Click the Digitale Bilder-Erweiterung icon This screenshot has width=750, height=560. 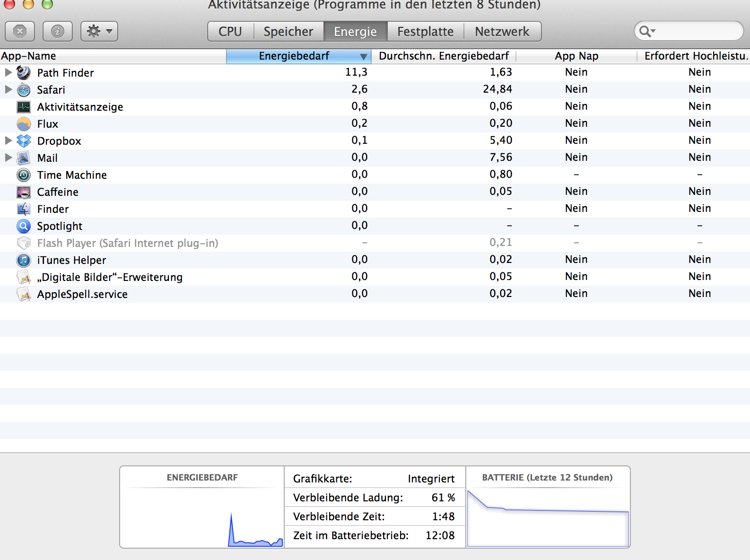(x=24, y=277)
